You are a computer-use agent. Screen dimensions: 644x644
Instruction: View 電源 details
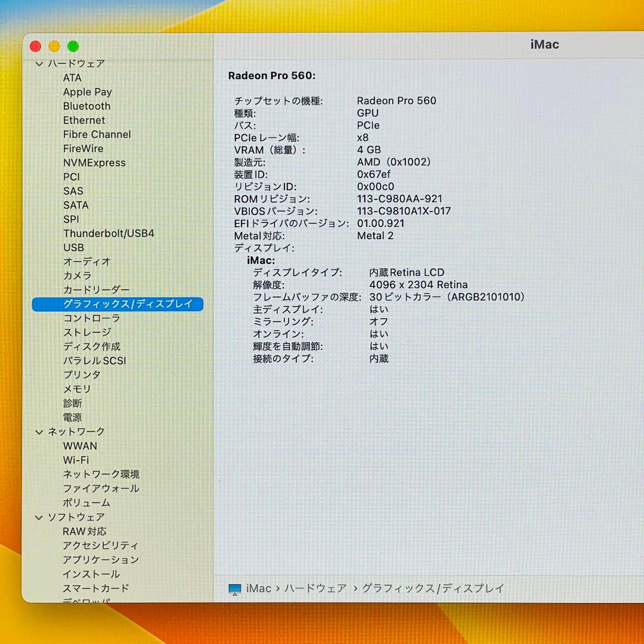coord(72,417)
